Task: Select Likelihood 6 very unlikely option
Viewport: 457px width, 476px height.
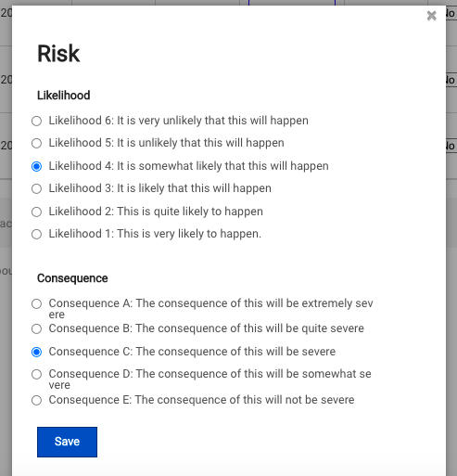Action: tap(36, 121)
